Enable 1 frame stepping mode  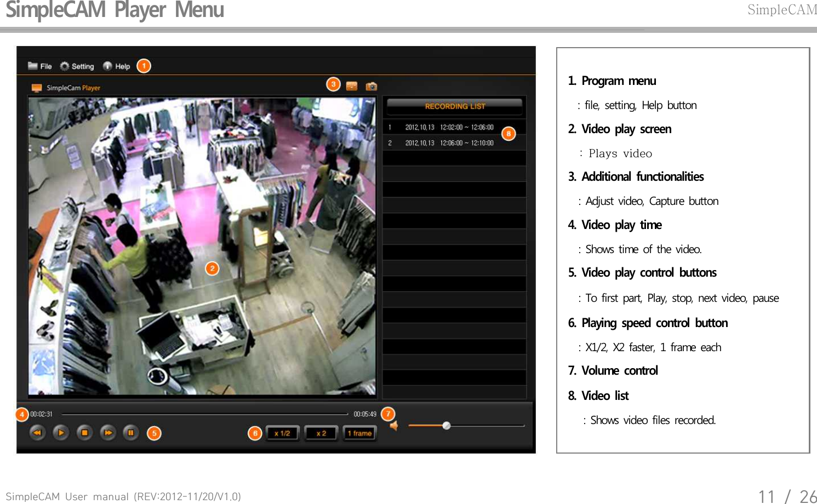(359, 433)
